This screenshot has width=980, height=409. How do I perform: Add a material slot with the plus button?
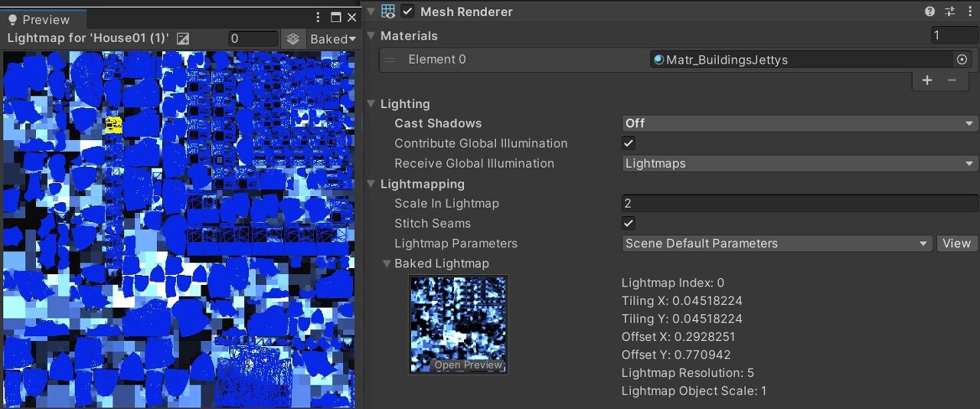click(927, 80)
